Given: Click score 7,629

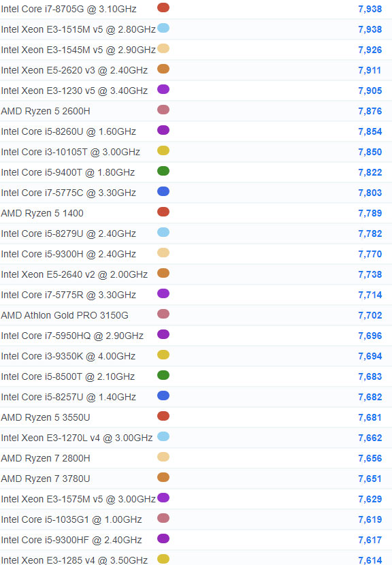Looking at the screenshot, I should tap(370, 499).
